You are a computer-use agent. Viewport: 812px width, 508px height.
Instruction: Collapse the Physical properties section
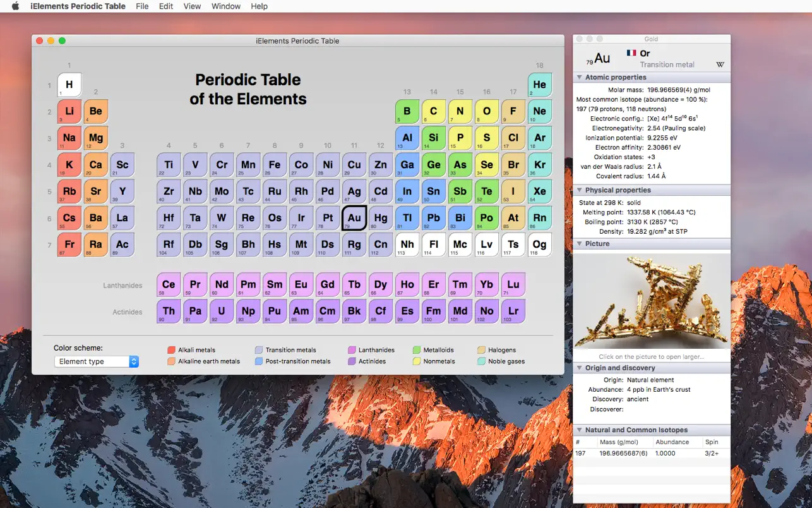tap(580, 190)
